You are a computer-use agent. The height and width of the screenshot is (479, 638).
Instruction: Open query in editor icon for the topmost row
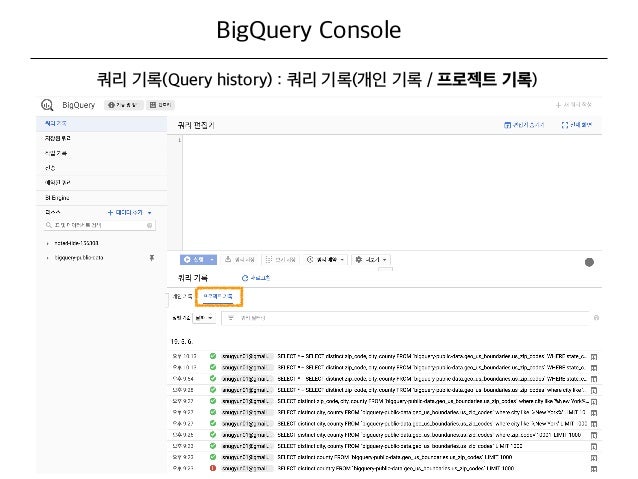[x=594, y=357]
